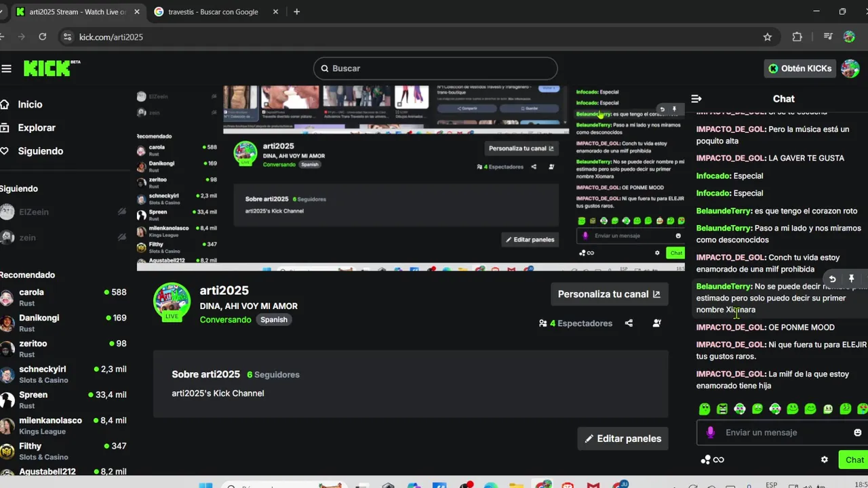Image resolution: width=868 pixels, height=488 pixels.
Task: Open carola's recommended Rust channel
Action: (64, 298)
